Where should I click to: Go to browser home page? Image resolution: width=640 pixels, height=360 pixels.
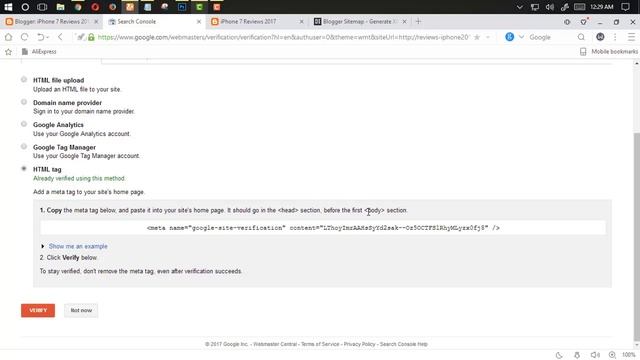point(8,37)
